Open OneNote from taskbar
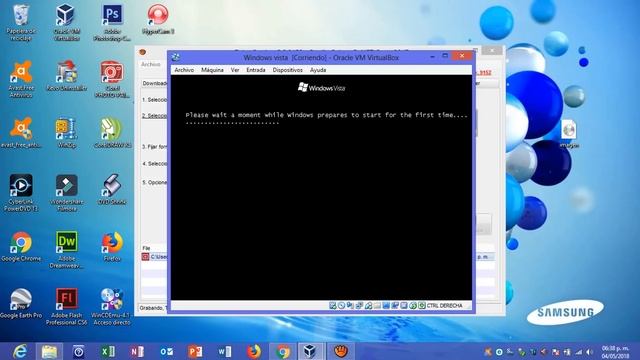 pyautogui.click(x=137, y=351)
